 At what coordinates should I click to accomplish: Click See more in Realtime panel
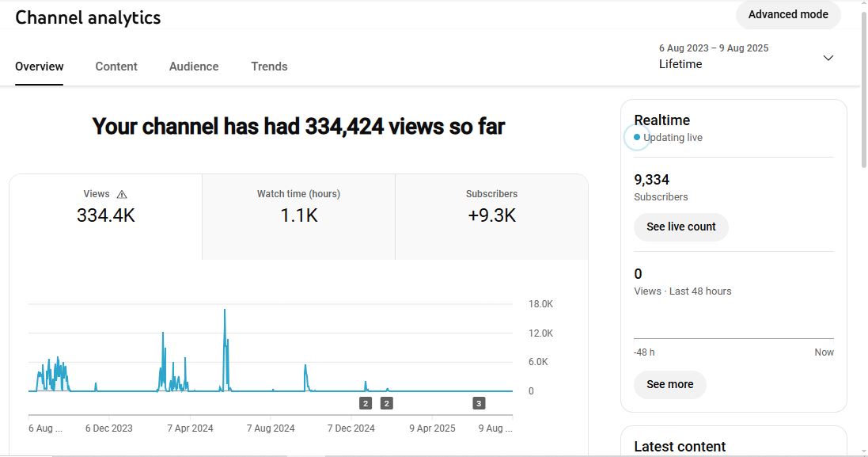point(669,384)
